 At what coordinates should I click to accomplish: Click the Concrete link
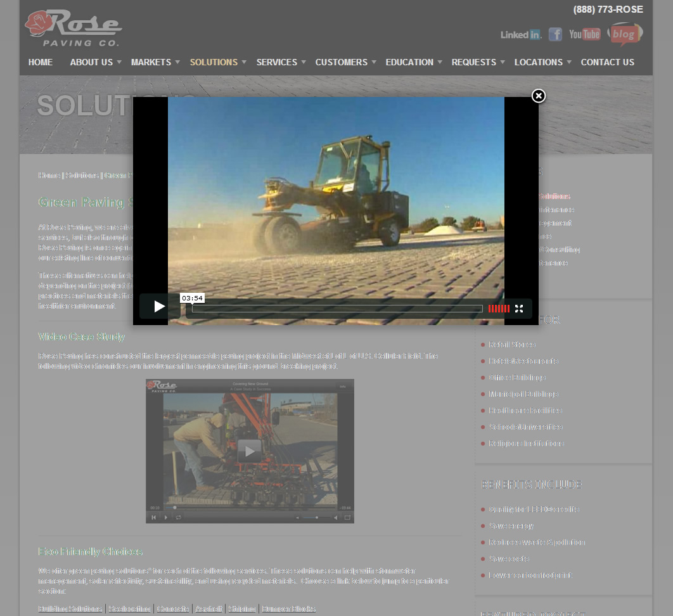click(173, 608)
